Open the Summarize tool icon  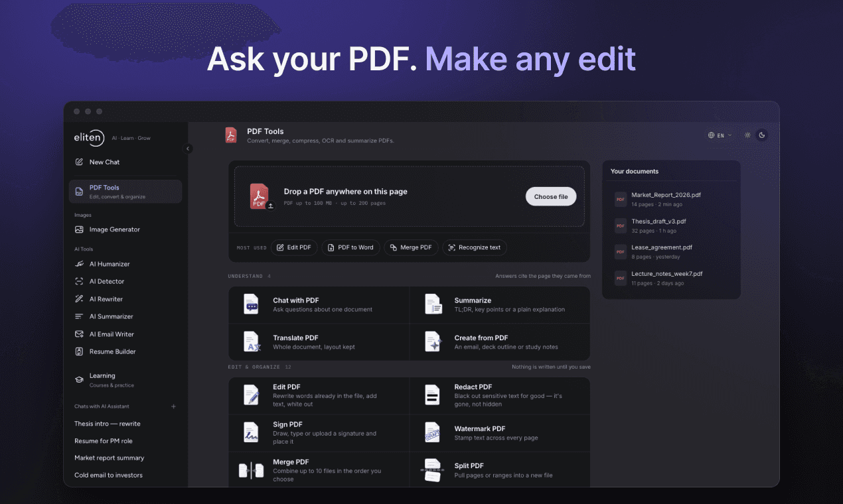[433, 304]
